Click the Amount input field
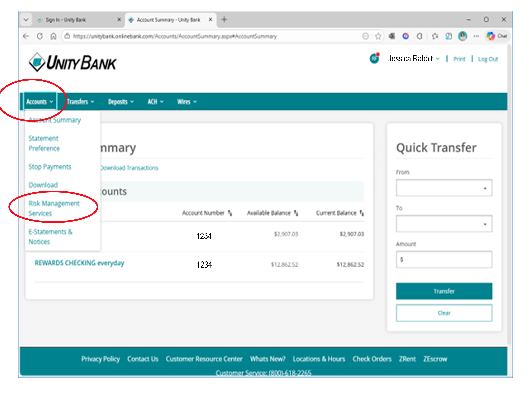 pyautogui.click(x=444, y=260)
